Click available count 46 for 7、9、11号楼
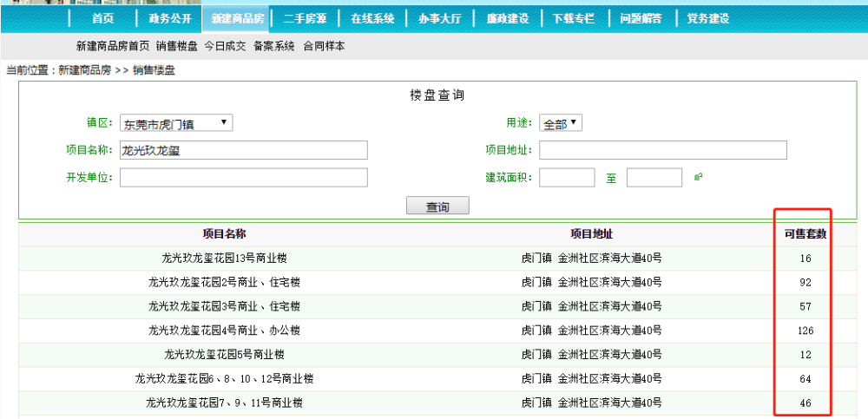 coord(806,403)
